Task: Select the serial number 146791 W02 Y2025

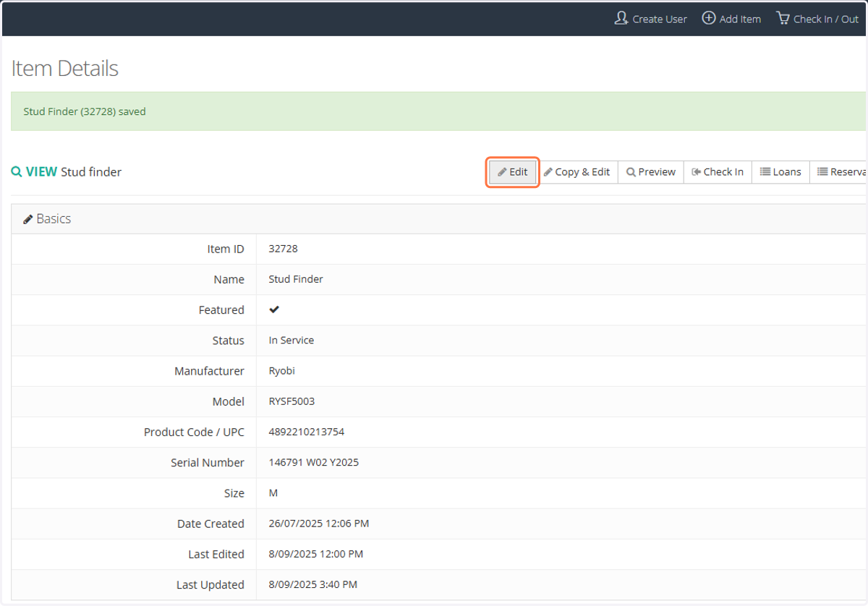Action: (313, 462)
